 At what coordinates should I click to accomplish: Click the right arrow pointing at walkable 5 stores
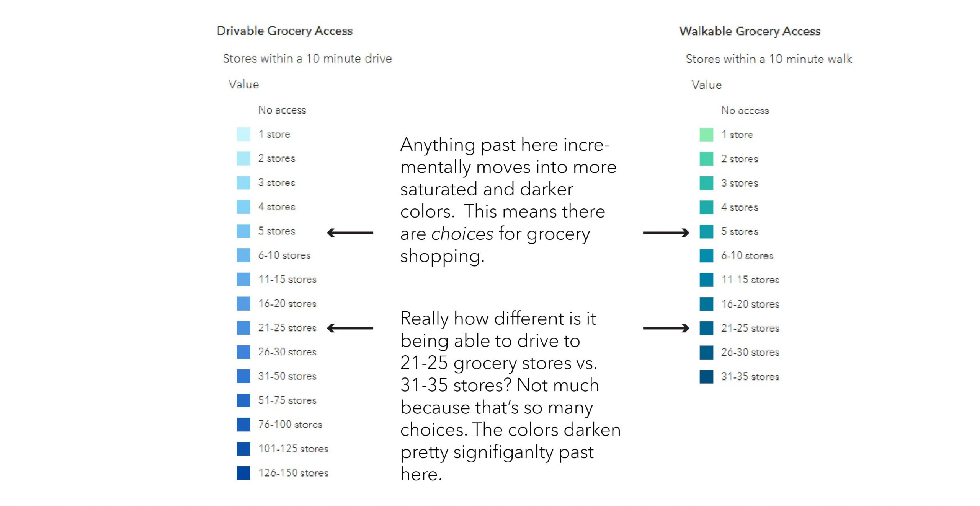pos(666,233)
